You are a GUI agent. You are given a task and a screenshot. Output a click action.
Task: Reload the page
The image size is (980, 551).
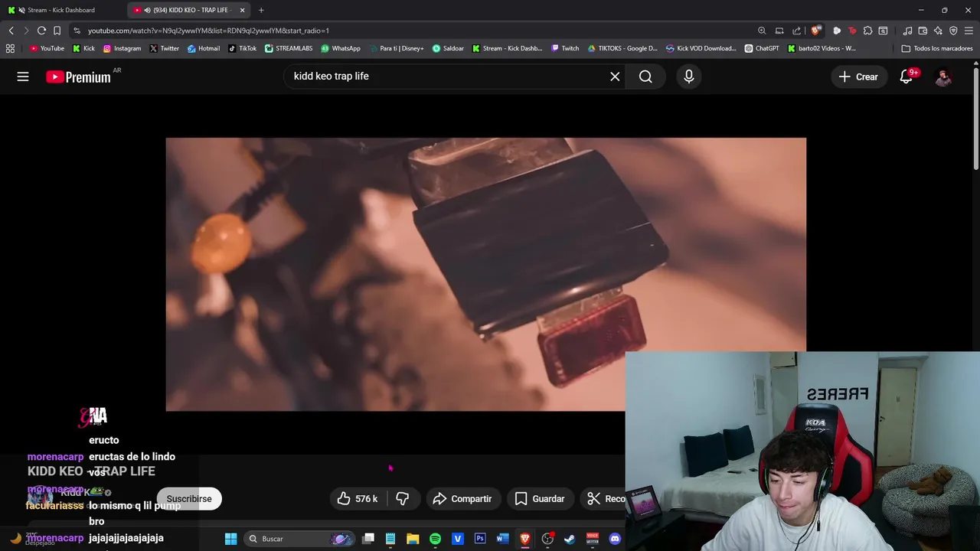point(41,31)
